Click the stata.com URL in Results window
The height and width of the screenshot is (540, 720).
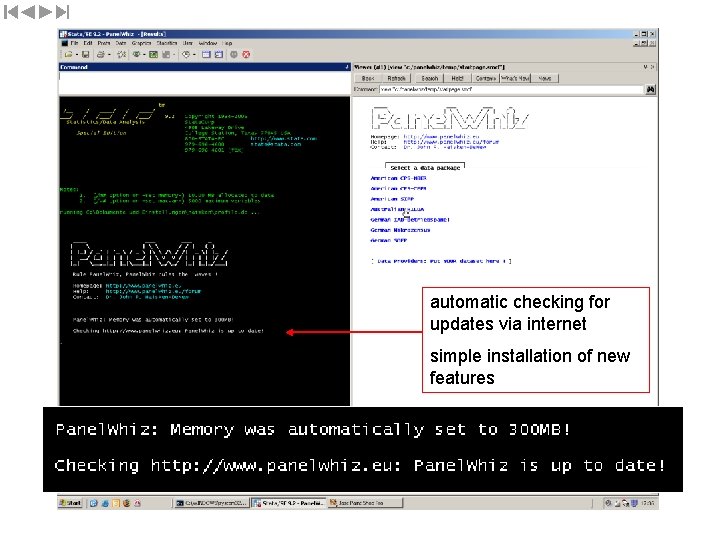[x=284, y=139]
